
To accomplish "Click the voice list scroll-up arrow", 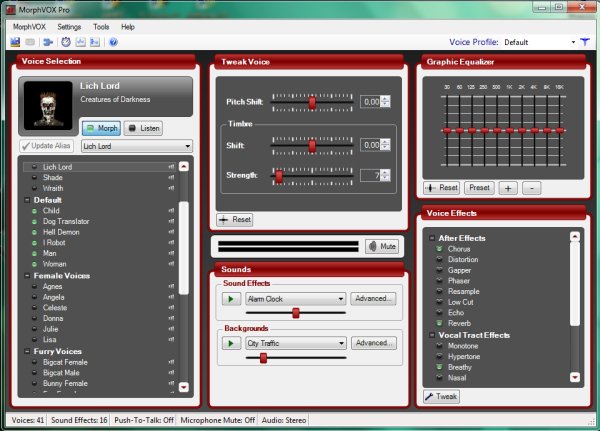I will (184, 167).
